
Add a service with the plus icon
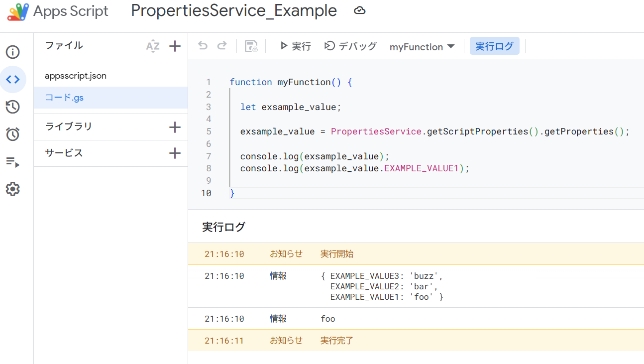[175, 153]
